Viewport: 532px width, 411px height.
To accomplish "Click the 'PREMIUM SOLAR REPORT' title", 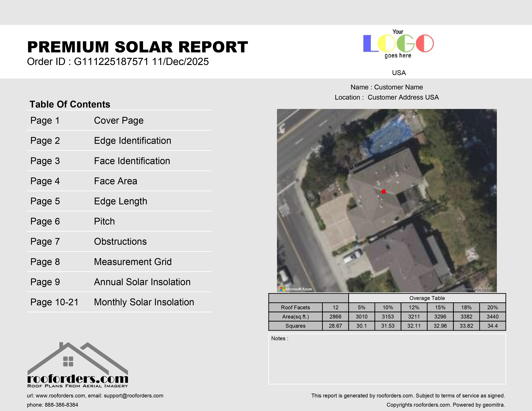I will 138,47.
